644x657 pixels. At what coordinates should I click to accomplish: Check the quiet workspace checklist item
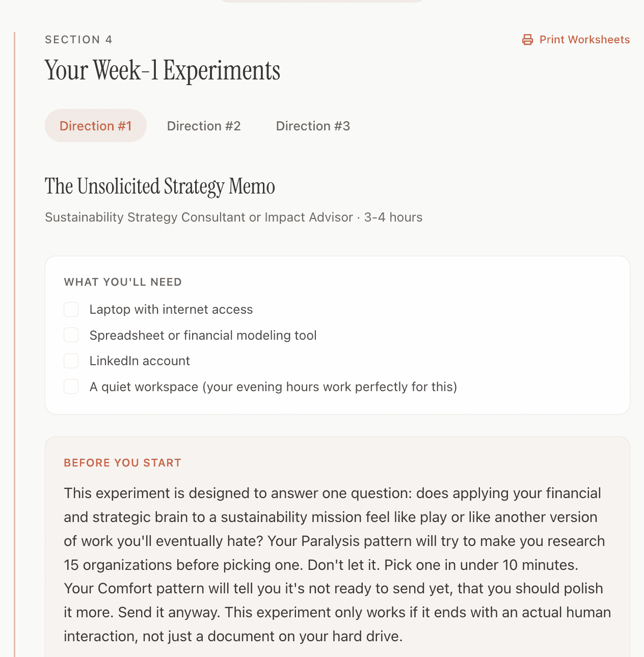tap(71, 386)
